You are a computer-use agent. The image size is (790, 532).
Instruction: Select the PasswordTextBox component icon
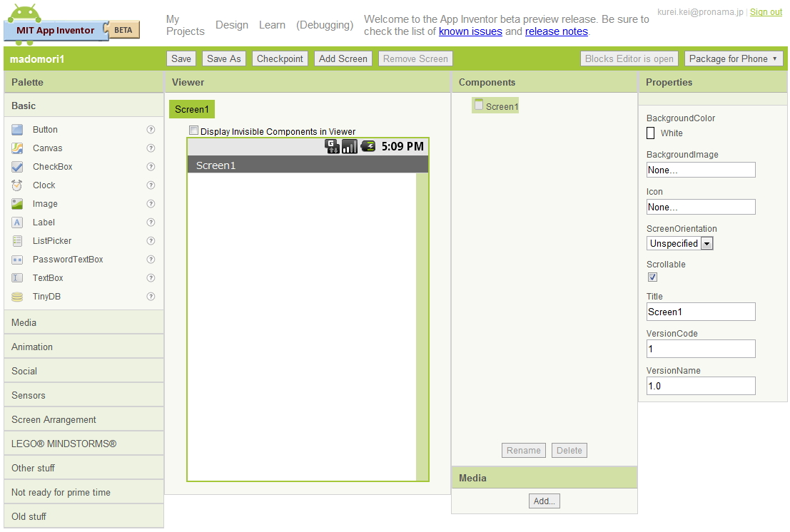(x=17, y=260)
